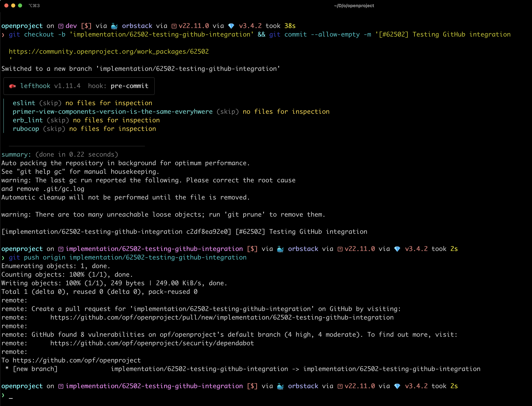Click the ⌥⌘3 shortcut label in titlebar
The width and height of the screenshot is (532, 406).
coord(34,5)
